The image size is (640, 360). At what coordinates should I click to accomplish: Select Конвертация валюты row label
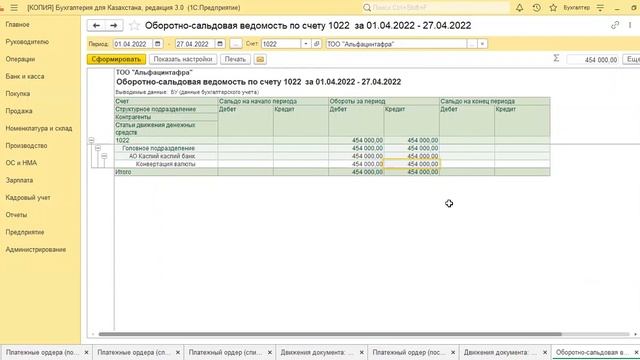pyautogui.click(x=165, y=164)
